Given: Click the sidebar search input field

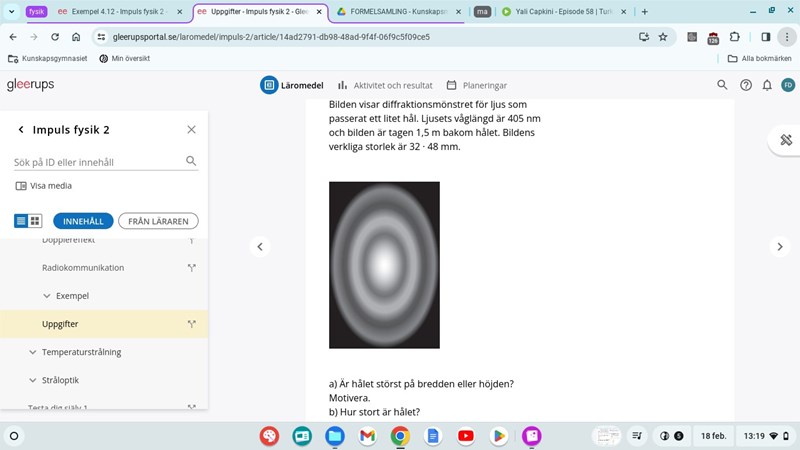Looking at the screenshot, I should [x=98, y=162].
